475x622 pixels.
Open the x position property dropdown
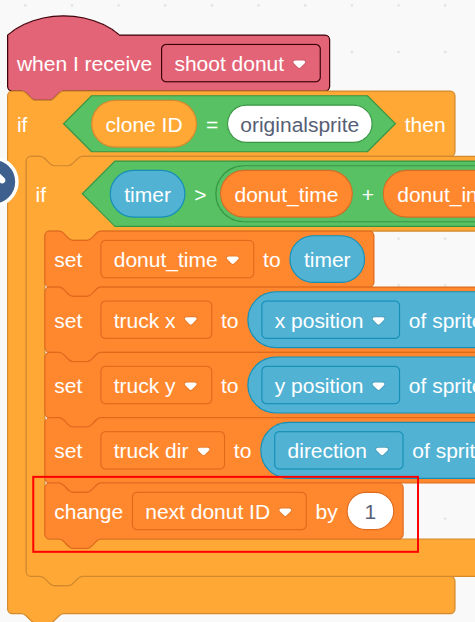coord(330,321)
